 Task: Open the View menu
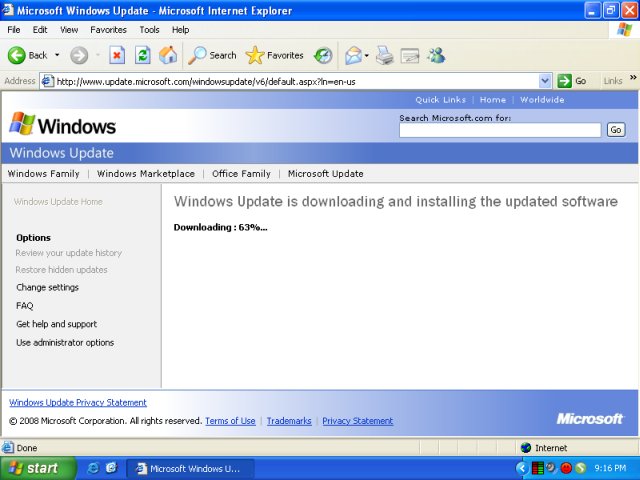(x=69, y=30)
